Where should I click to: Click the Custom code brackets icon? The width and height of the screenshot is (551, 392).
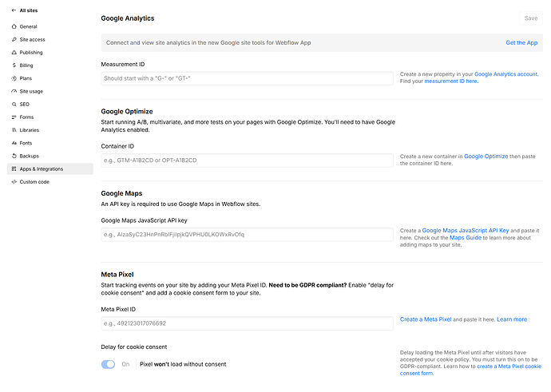[14, 182]
